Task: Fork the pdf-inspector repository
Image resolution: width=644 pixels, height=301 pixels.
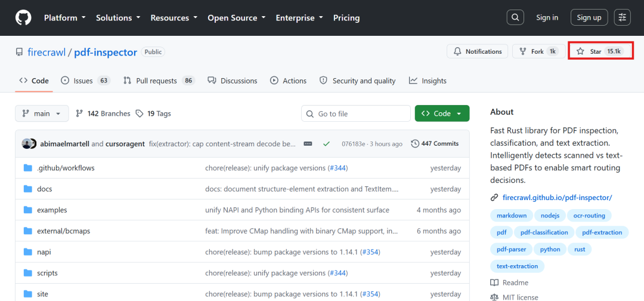Action: click(538, 51)
